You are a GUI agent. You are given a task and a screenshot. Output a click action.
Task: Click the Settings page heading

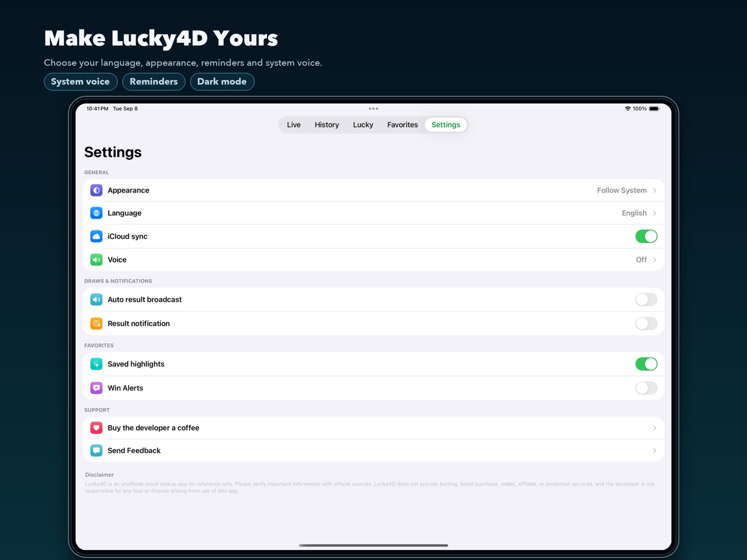coord(113,152)
